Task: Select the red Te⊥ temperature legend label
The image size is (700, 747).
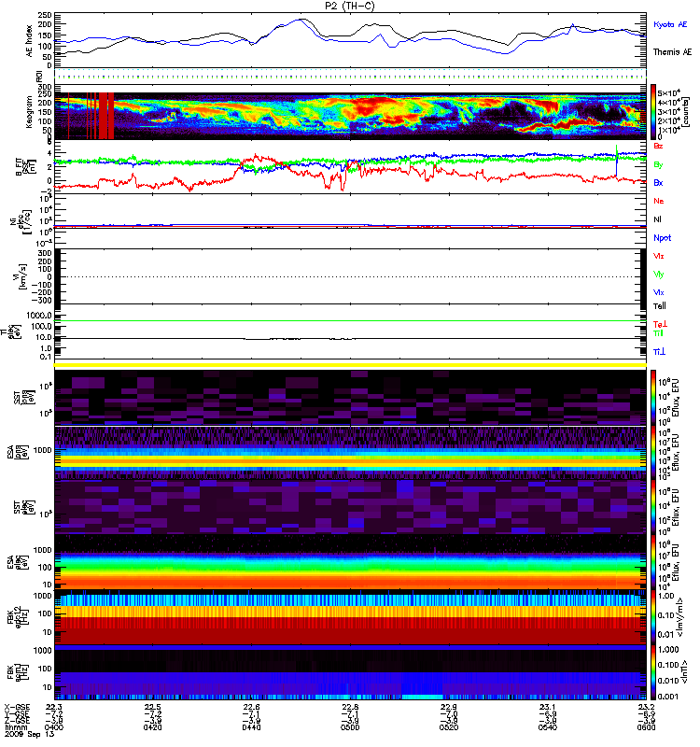Action: 661,324
